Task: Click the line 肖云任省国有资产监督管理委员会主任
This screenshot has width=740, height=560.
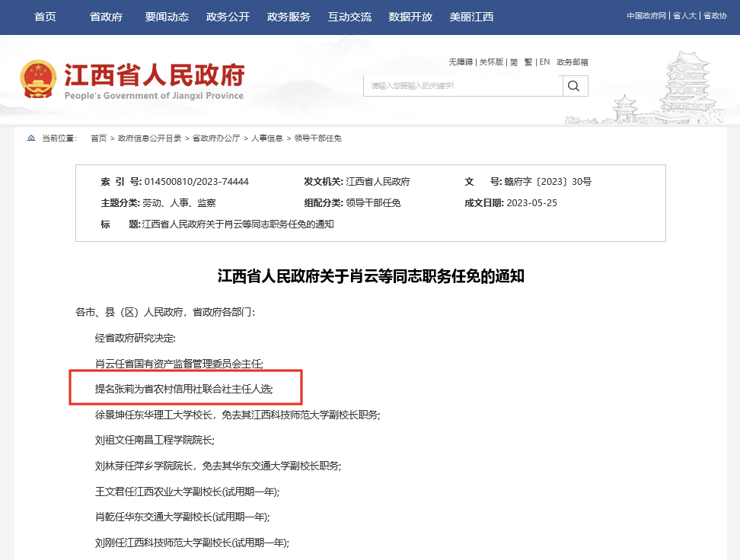Action: point(179,364)
